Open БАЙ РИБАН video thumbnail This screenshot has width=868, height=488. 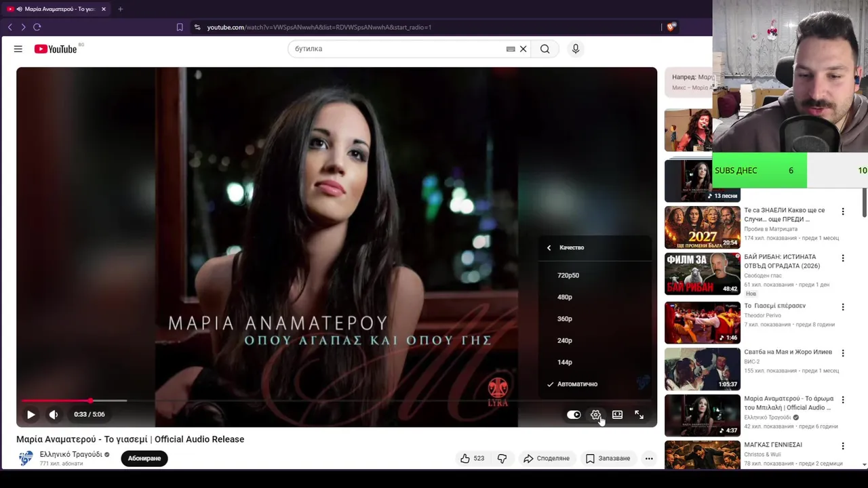(703, 274)
